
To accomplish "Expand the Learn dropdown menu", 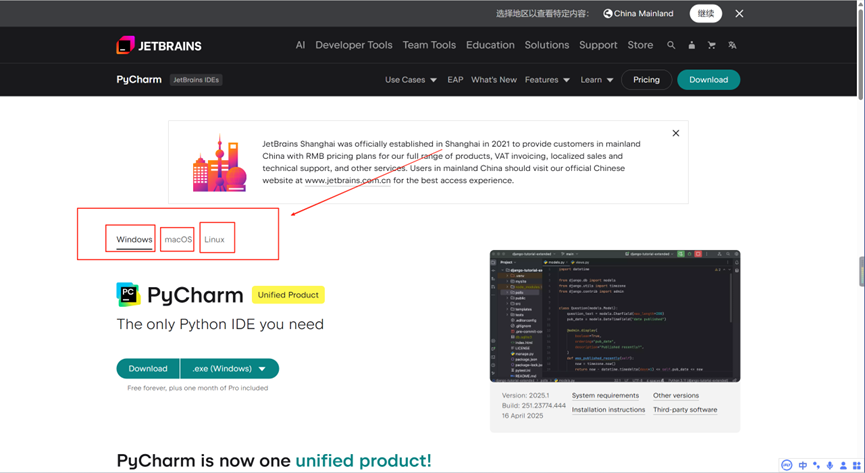I will tap(597, 80).
